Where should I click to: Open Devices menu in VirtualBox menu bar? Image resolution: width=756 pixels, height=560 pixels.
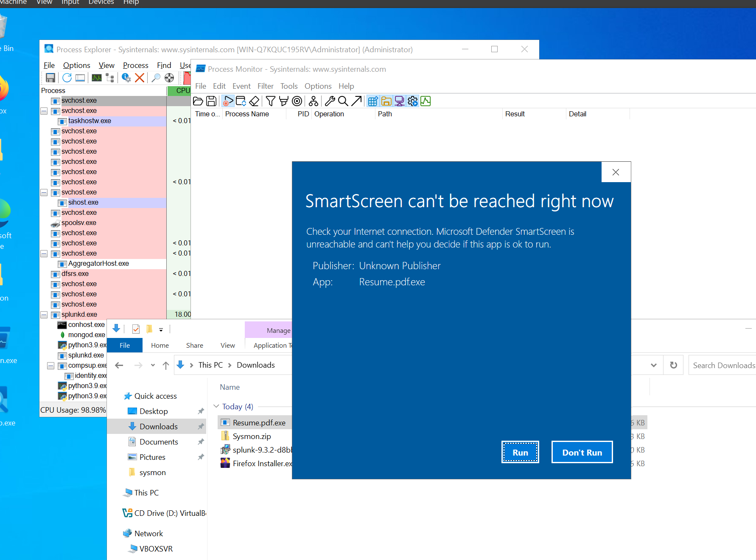tap(101, 3)
